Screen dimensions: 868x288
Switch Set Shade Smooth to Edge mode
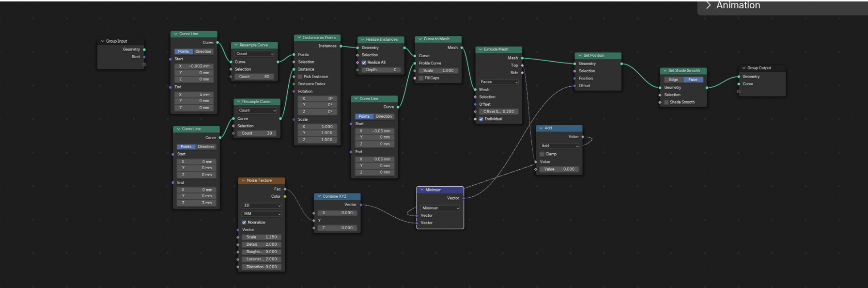pyautogui.click(x=673, y=80)
